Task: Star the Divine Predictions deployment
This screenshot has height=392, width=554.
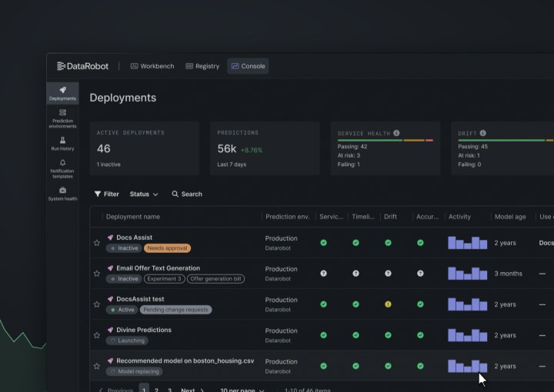Action: coord(97,335)
